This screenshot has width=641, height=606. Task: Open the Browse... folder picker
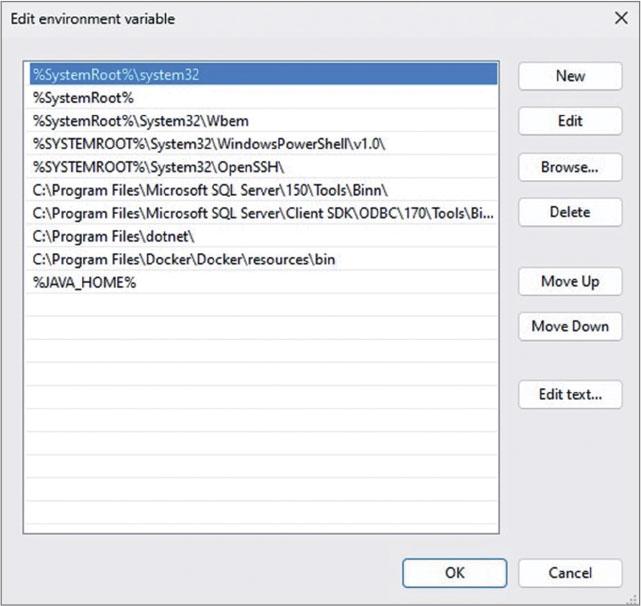(x=570, y=167)
